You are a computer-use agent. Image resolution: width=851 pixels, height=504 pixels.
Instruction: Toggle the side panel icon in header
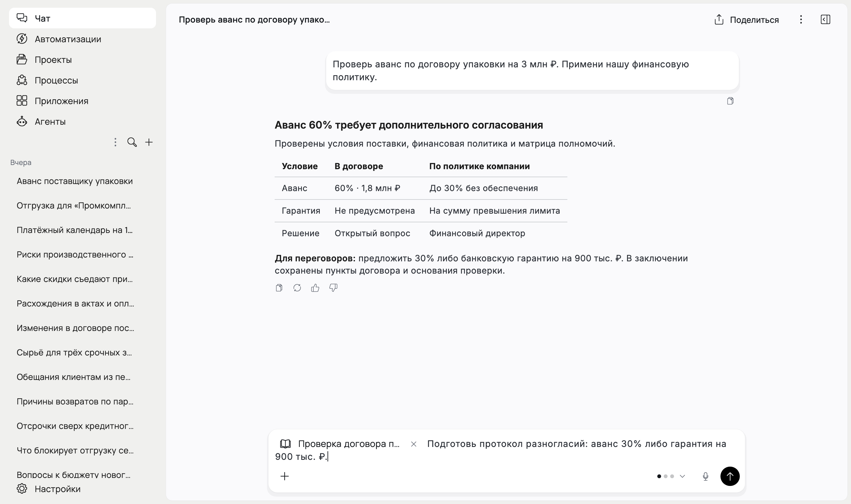coord(825,20)
